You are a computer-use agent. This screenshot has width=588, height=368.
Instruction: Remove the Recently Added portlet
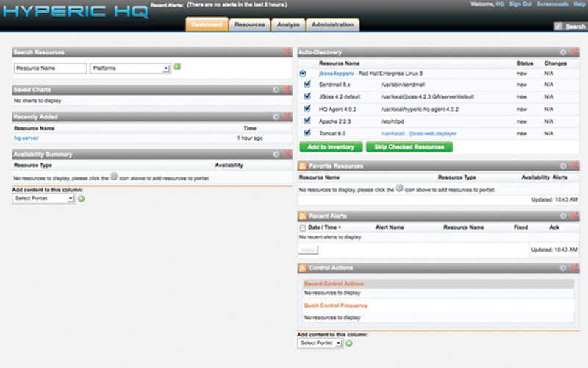pyautogui.click(x=287, y=116)
